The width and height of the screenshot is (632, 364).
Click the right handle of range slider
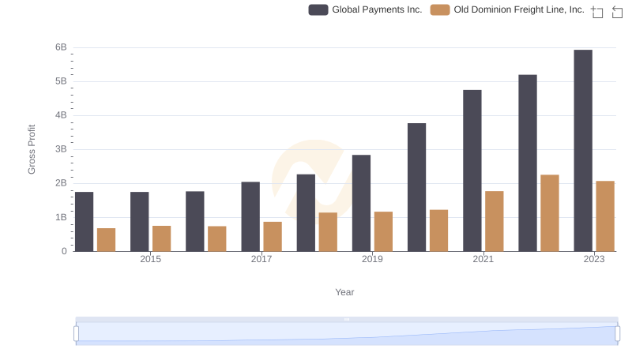pos(617,334)
